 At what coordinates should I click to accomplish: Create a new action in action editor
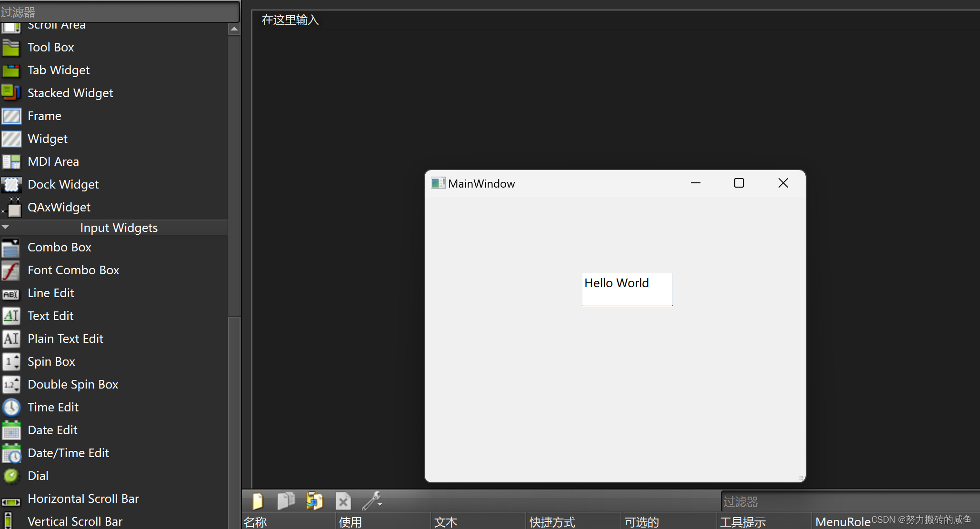[x=258, y=501]
